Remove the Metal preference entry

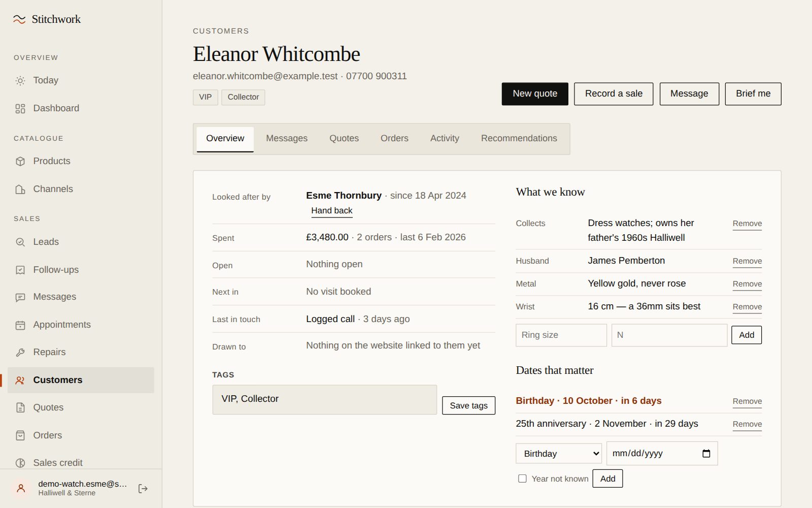pyautogui.click(x=747, y=284)
